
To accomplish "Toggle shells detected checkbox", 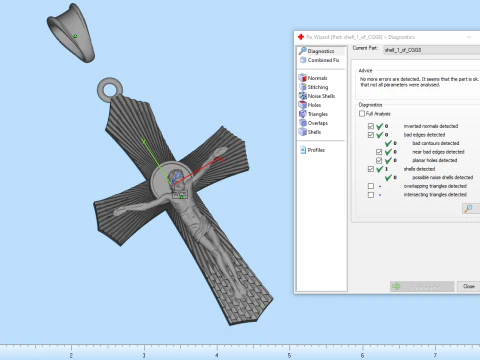I will click(x=371, y=169).
